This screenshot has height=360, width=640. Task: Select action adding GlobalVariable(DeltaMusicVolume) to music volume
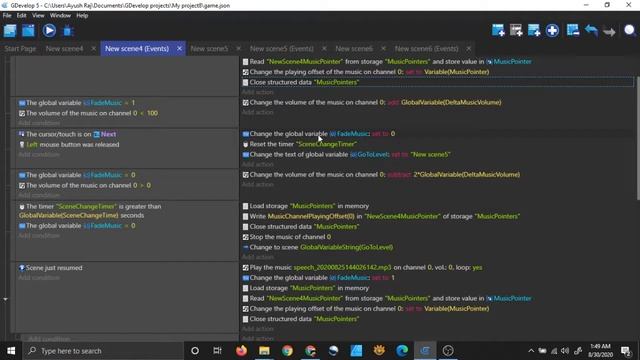click(372, 102)
